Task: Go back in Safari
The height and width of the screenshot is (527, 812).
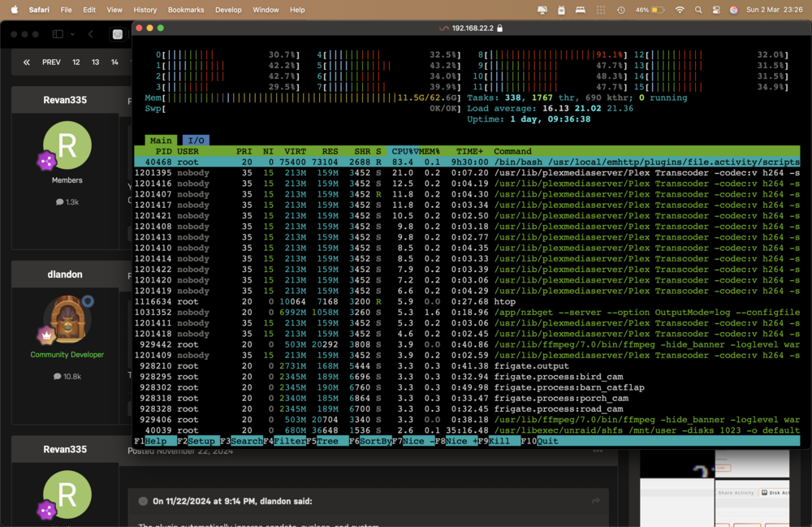Action: [x=91, y=34]
